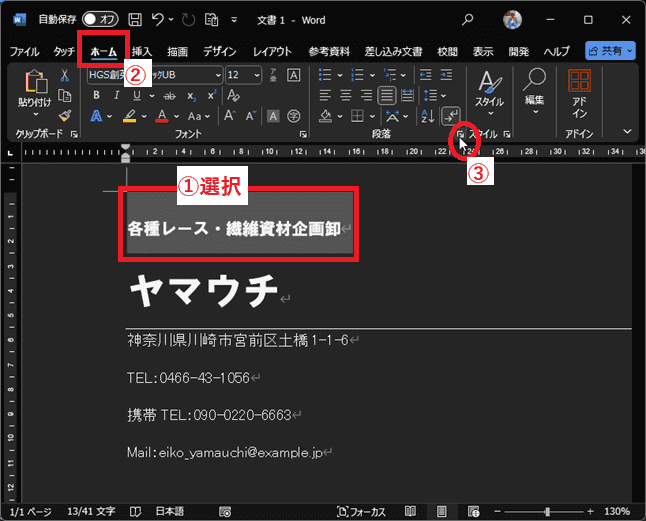Click the フォーカス mode in status bar
Image resolution: width=646 pixels, height=521 pixels.
click(x=363, y=511)
